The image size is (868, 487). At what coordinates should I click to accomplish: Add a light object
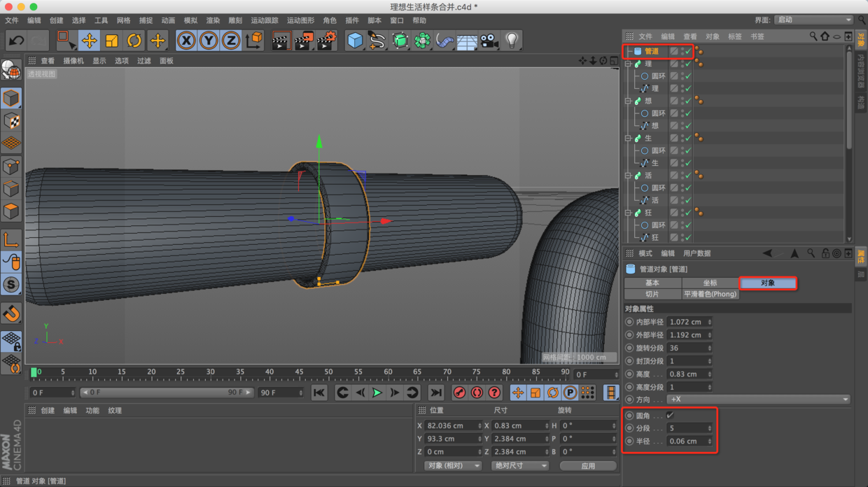point(512,41)
